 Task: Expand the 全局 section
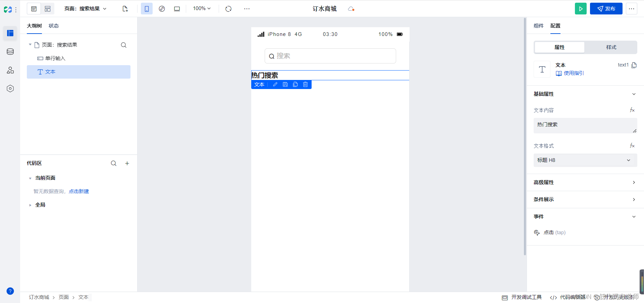30,205
